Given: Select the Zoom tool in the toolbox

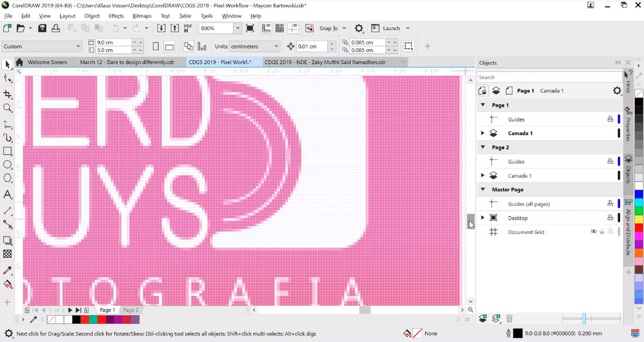Looking at the screenshot, I should (x=8, y=108).
